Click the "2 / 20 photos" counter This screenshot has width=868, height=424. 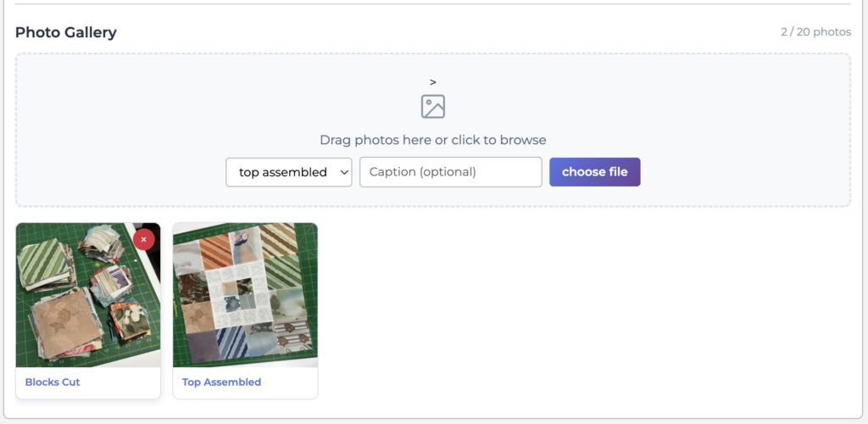click(815, 32)
